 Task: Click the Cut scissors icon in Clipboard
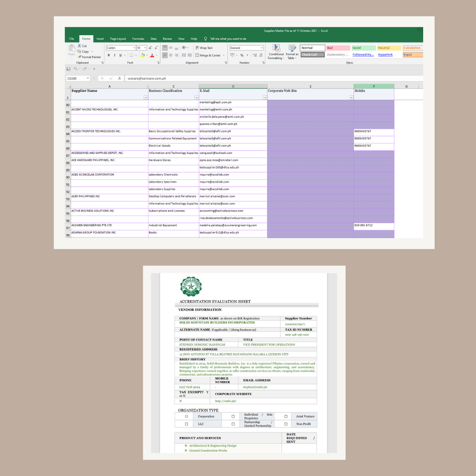(79, 46)
